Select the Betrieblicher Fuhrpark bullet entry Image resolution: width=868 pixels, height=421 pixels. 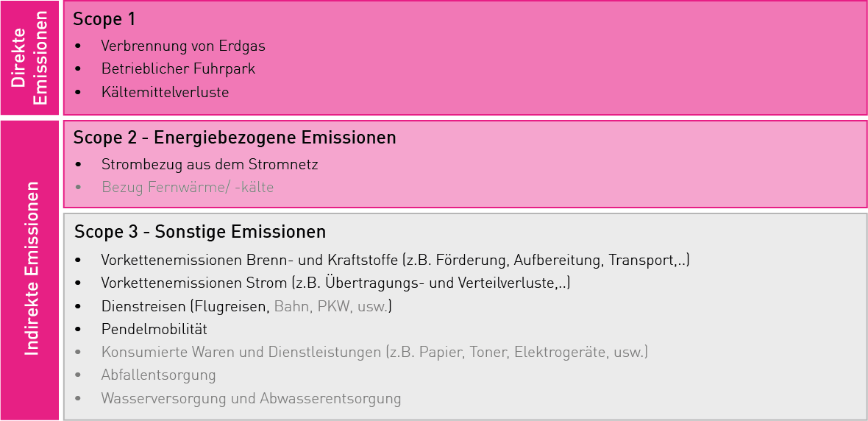tap(178, 69)
